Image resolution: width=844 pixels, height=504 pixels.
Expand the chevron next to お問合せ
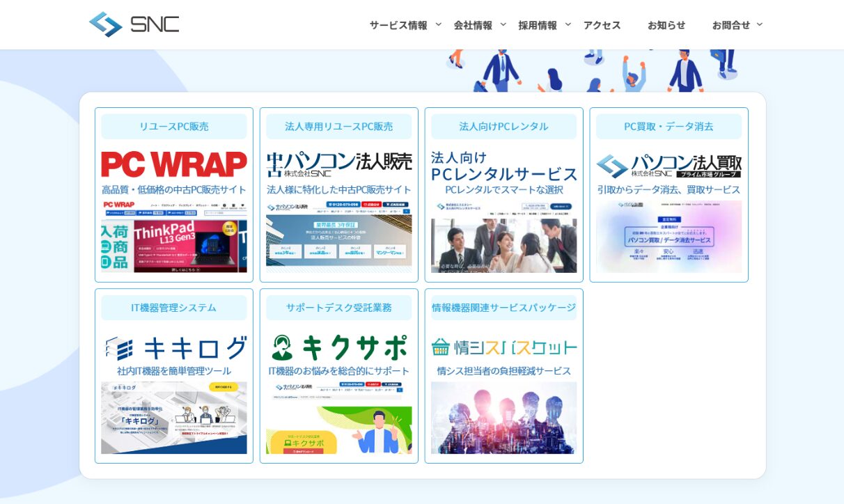(760, 24)
